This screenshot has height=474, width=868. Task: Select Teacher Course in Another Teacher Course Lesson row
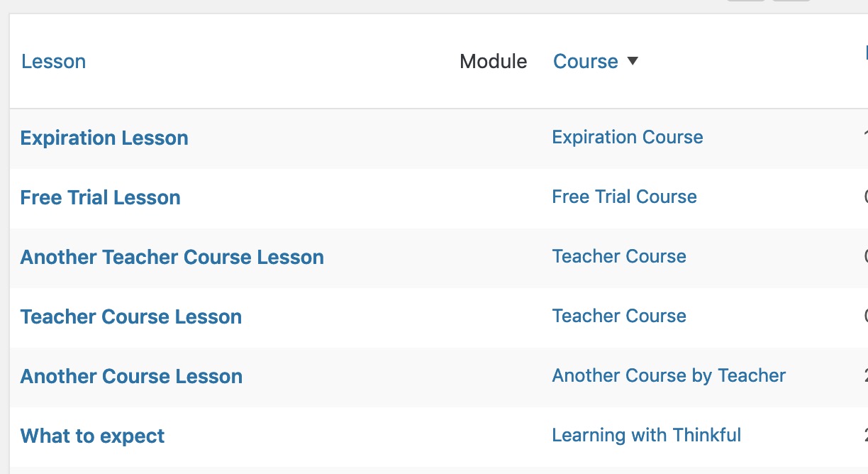click(619, 256)
